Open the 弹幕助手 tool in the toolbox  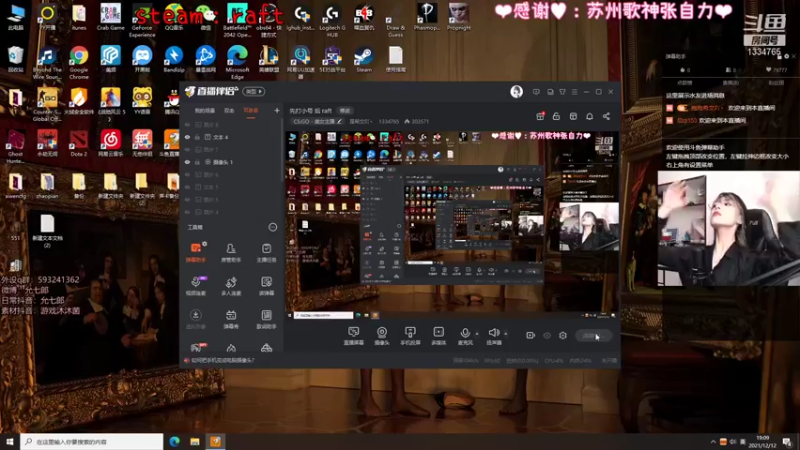point(196,252)
